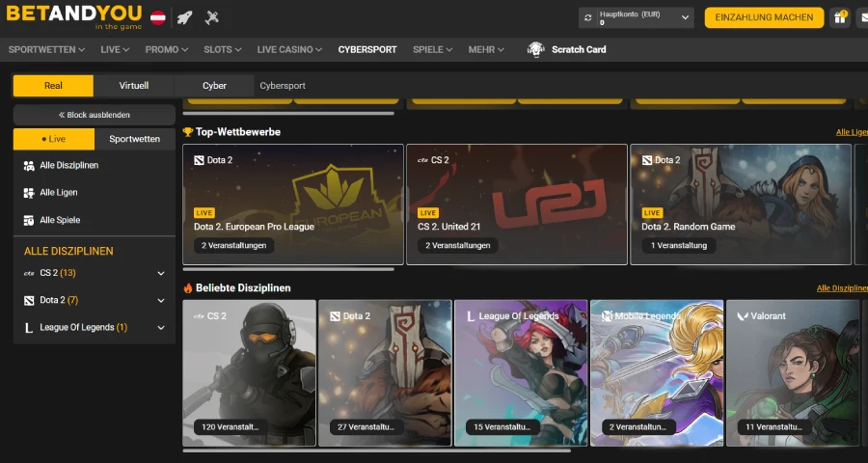868x463 pixels.
Task: Open the rocket icon in header
Action: tap(184, 17)
